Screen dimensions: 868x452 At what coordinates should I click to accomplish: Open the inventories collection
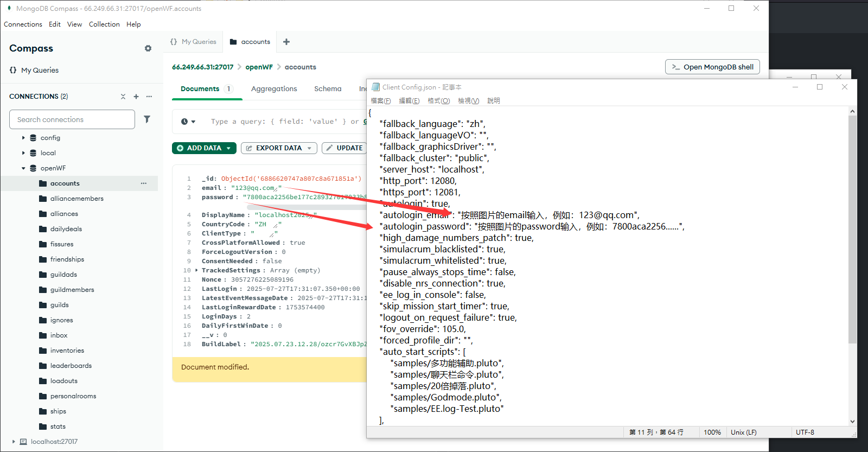pyautogui.click(x=67, y=351)
